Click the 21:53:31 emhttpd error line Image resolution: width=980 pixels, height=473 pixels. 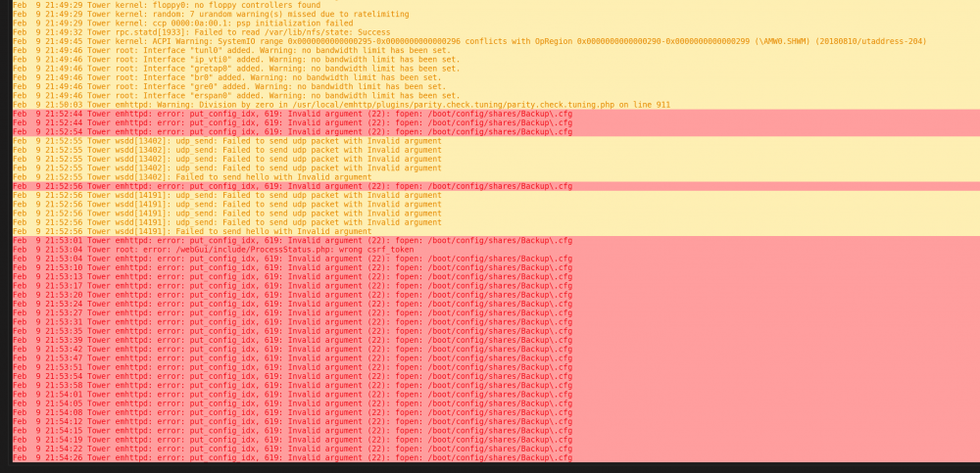[x=292, y=322]
